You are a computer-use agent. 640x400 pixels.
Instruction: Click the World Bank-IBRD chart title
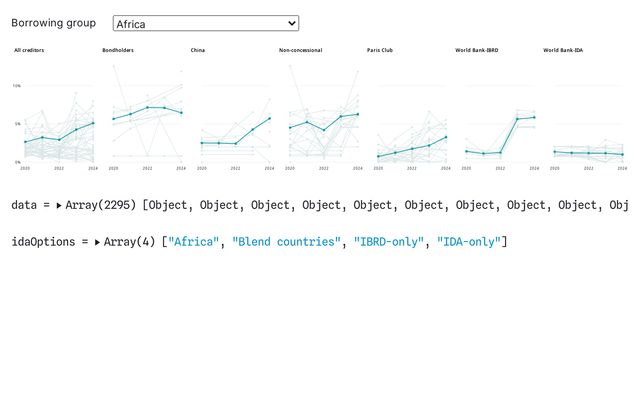(477, 50)
